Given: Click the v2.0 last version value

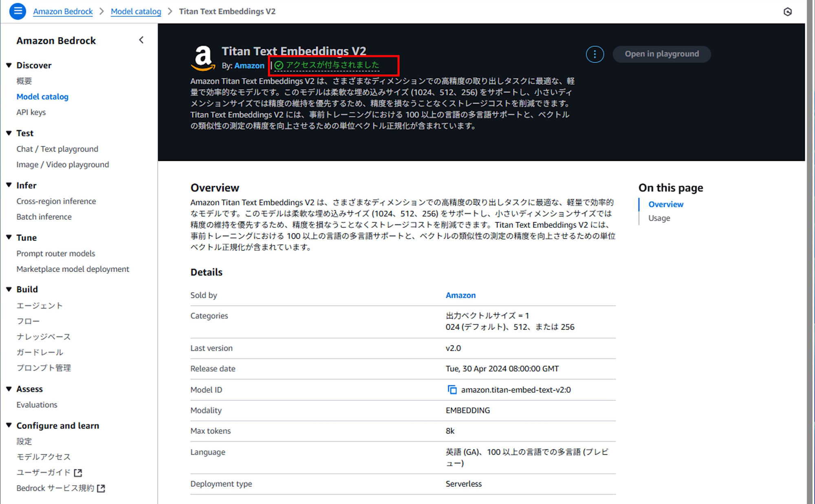Looking at the screenshot, I should [x=453, y=348].
